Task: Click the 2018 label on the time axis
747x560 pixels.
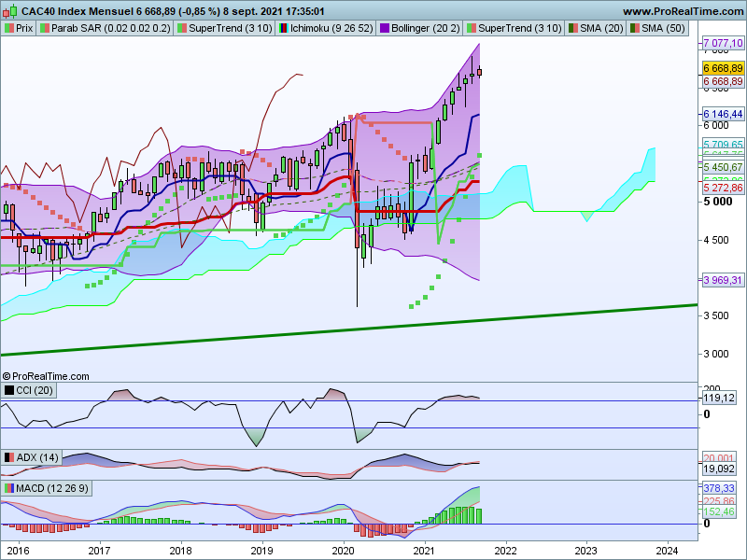Action: click(180, 551)
